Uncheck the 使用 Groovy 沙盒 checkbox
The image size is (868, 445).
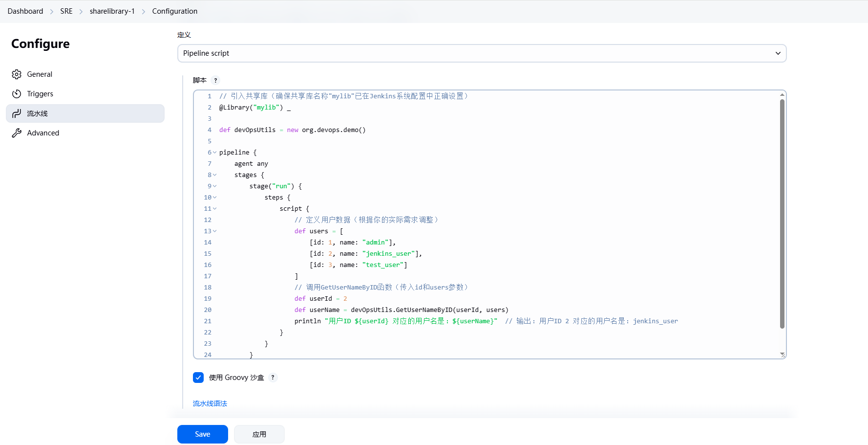point(198,378)
